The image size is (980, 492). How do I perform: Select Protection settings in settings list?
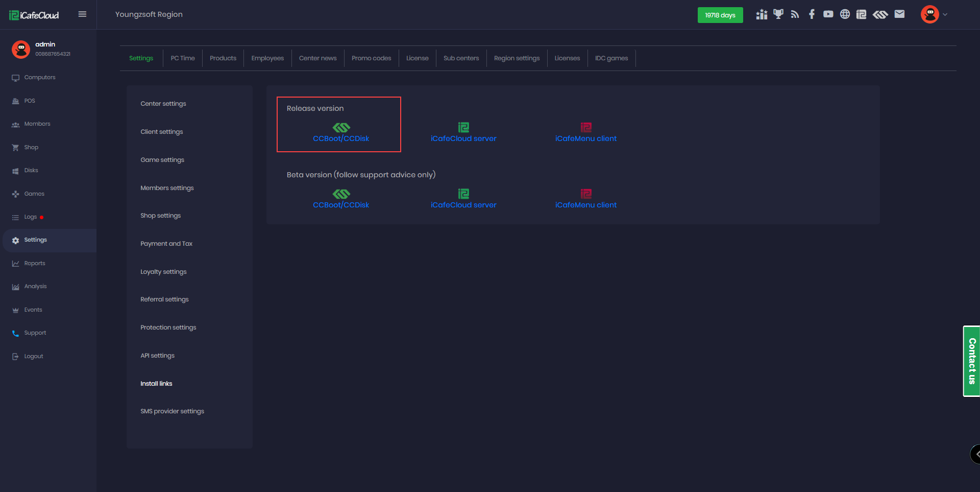point(168,327)
